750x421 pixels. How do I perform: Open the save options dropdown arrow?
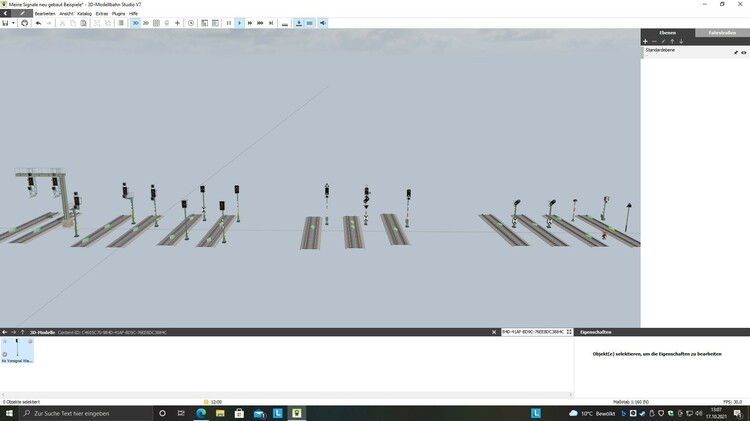13,23
